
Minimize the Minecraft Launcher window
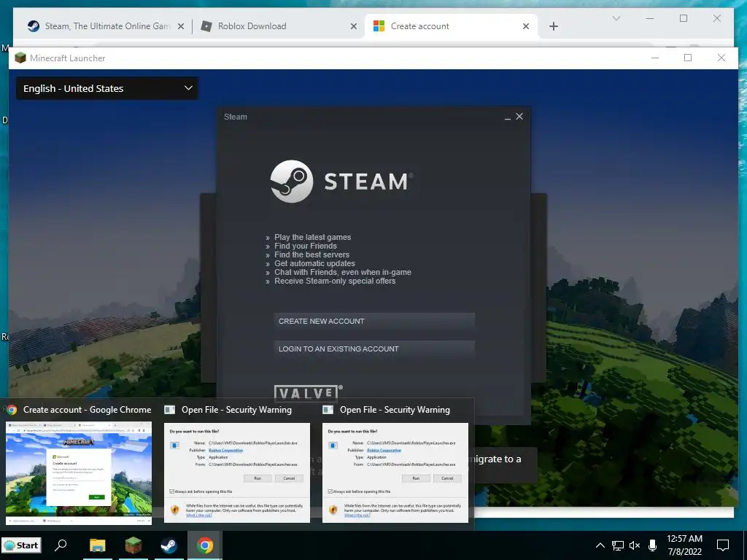pos(655,58)
